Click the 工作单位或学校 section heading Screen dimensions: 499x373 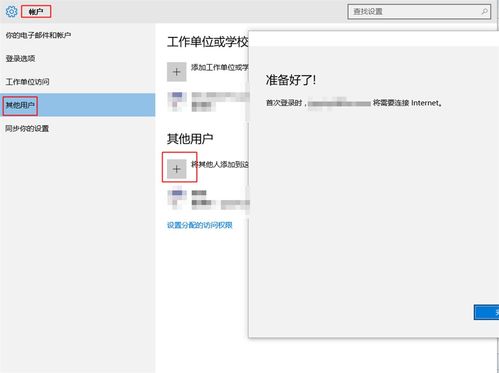(x=208, y=42)
